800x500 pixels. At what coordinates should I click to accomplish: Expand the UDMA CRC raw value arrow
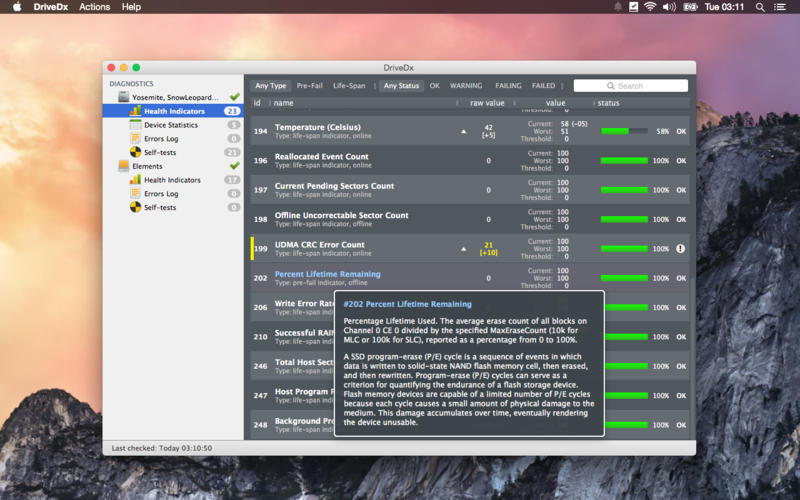point(463,248)
